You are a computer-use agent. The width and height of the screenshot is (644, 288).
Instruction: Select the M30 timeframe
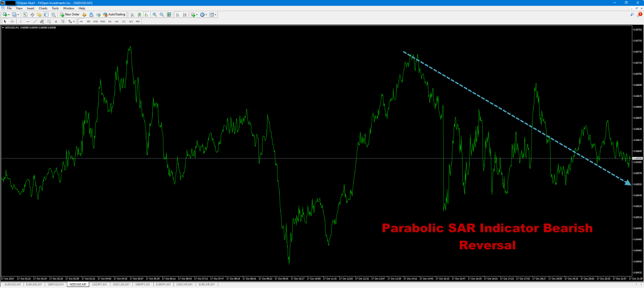[x=103, y=21]
